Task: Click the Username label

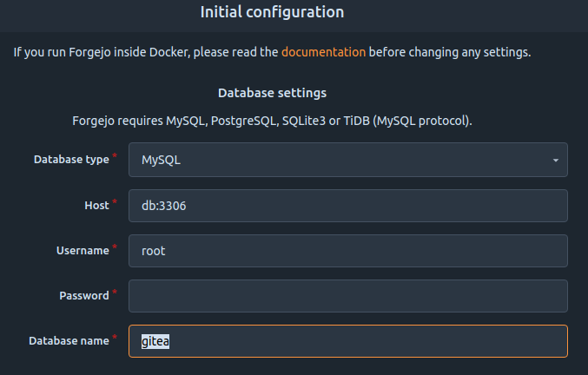Action: click(x=83, y=251)
